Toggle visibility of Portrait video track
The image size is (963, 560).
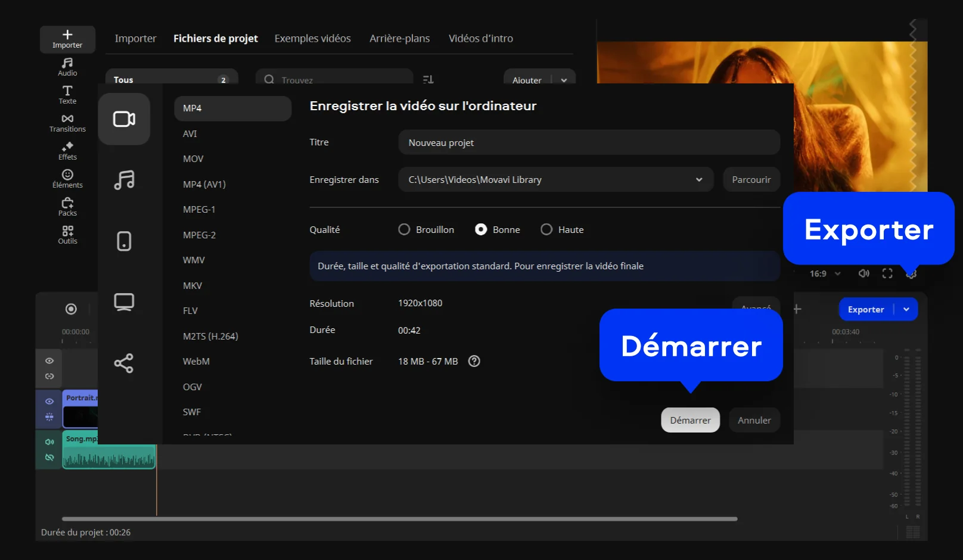point(49,402)
